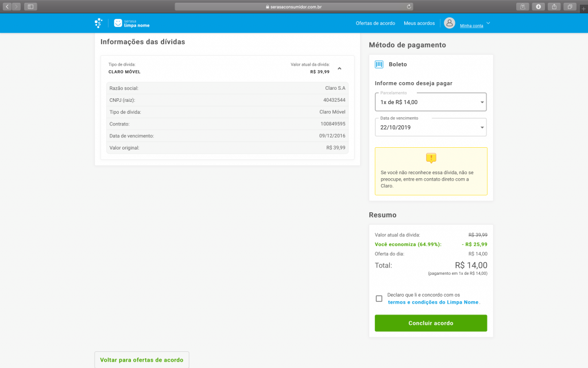The image size is (588, 368).
Task: Expand the Minha conta chevron
Action: (488, 23)
